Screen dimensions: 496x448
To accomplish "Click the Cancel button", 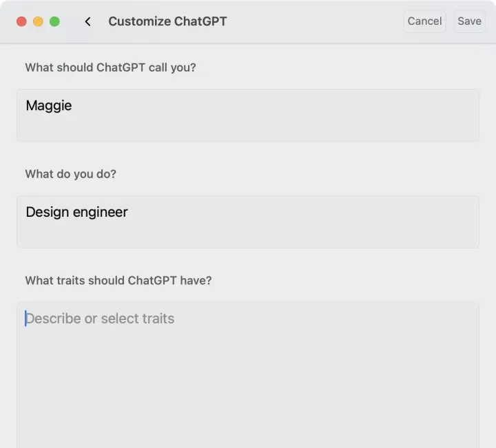I will click(424, 21).
